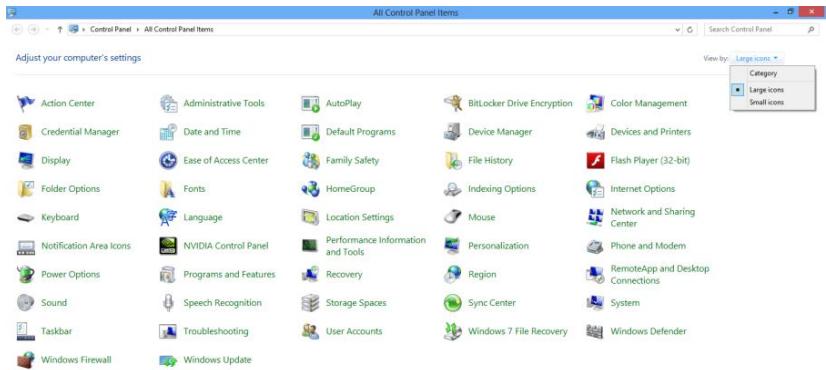
Task: Click the Speech Recognition microphone icon
Action: (x=168, y=303)
